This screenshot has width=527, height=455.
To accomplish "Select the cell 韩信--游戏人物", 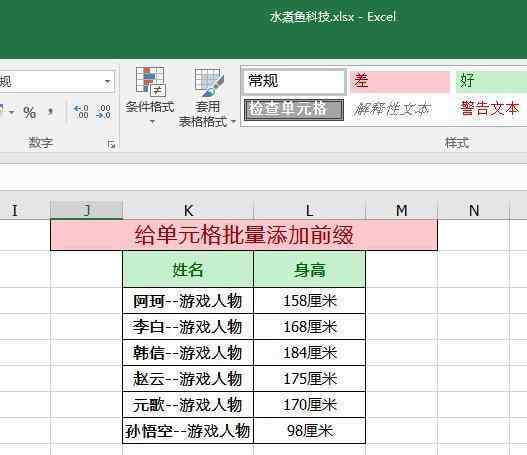I will (188, 353).
